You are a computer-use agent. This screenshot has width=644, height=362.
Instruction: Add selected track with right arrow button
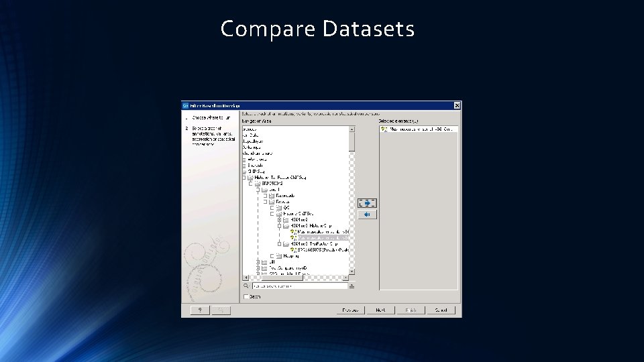[x=367, y=203]
